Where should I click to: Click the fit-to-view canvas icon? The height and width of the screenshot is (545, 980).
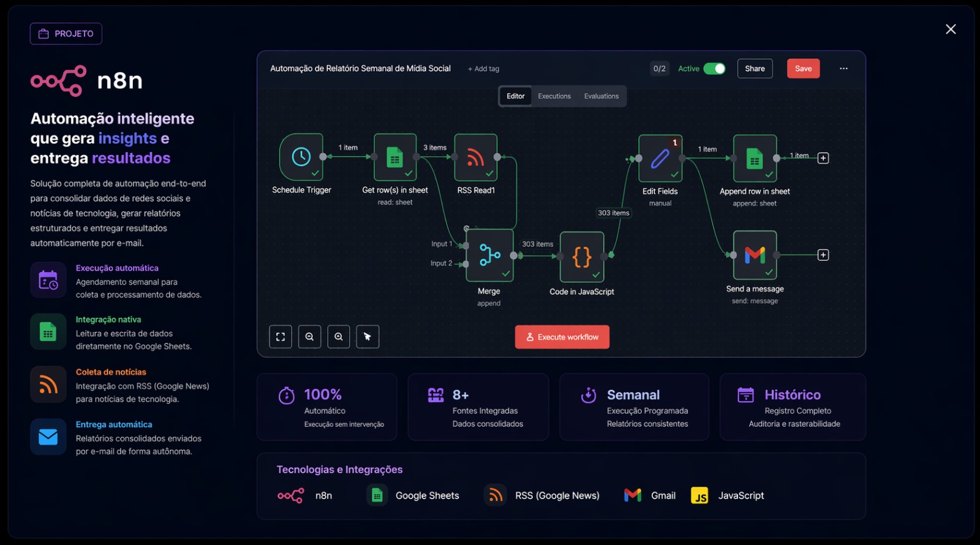click(281, 337)
